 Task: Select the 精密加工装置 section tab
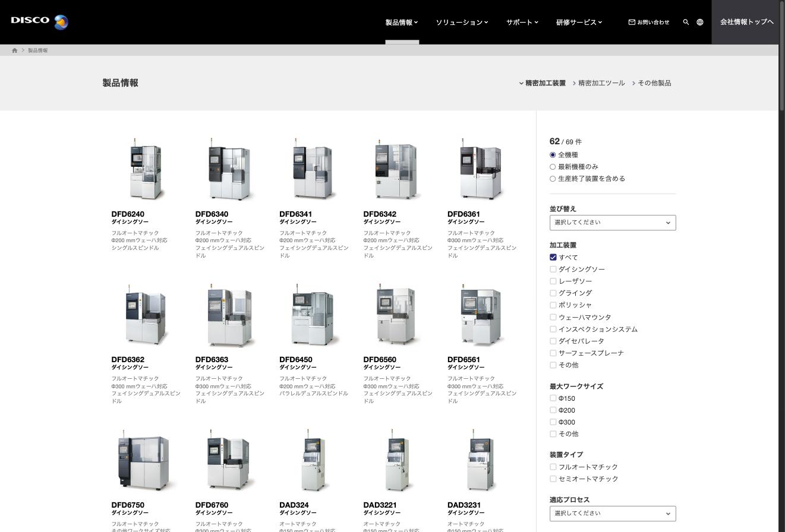click(543, 83)
